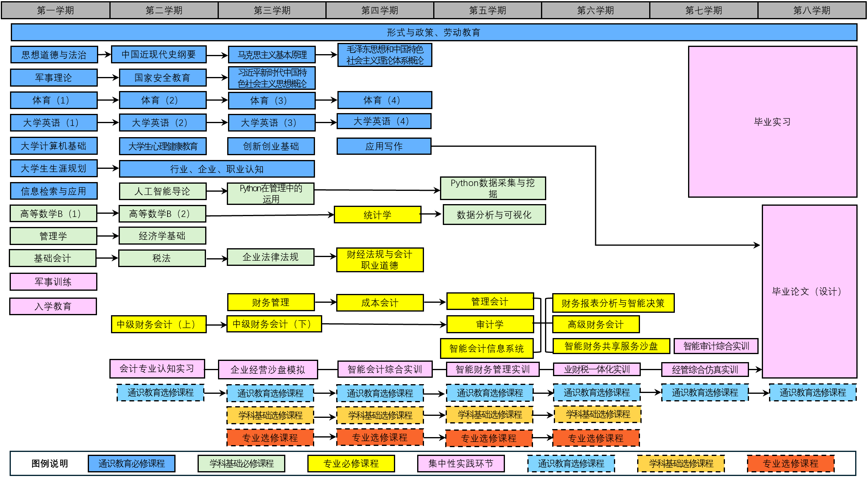This screenshot has width=868, height=478.
Task: Select the 思想道德与法治 course box
Action: 54,55
